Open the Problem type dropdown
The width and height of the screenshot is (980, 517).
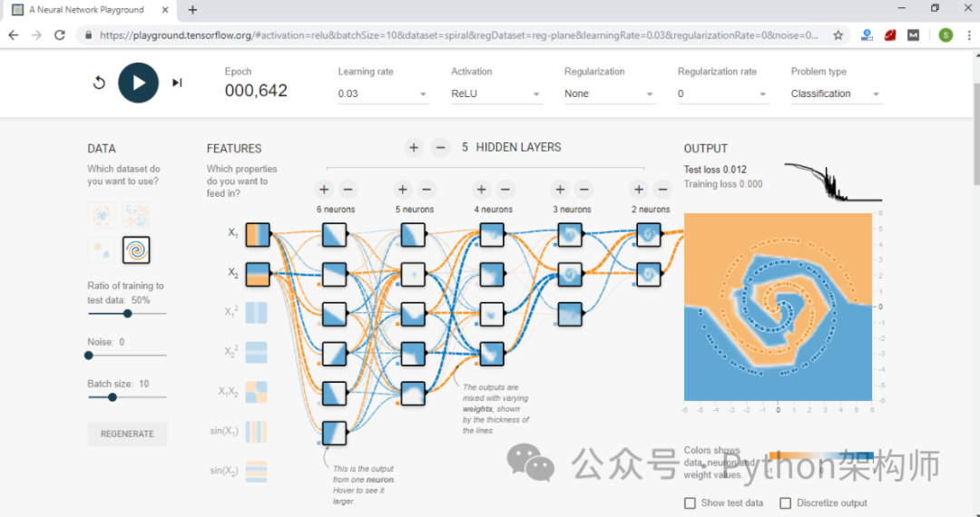(x=837, y=93)
